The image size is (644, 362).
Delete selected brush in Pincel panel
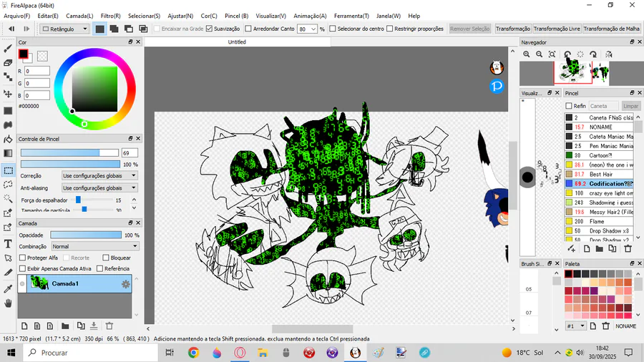point(628,249)
